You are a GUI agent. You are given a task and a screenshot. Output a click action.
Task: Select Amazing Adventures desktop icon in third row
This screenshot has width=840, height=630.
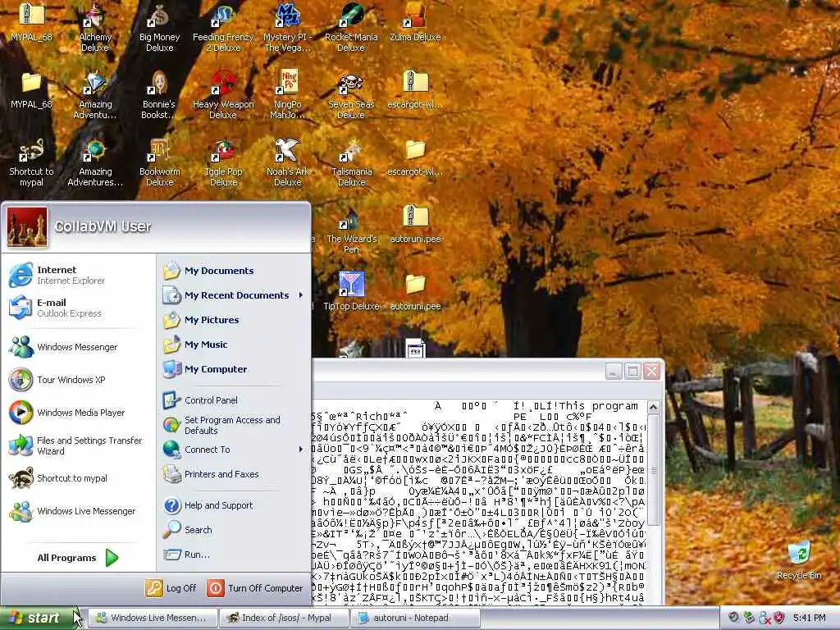coord(95,162)
